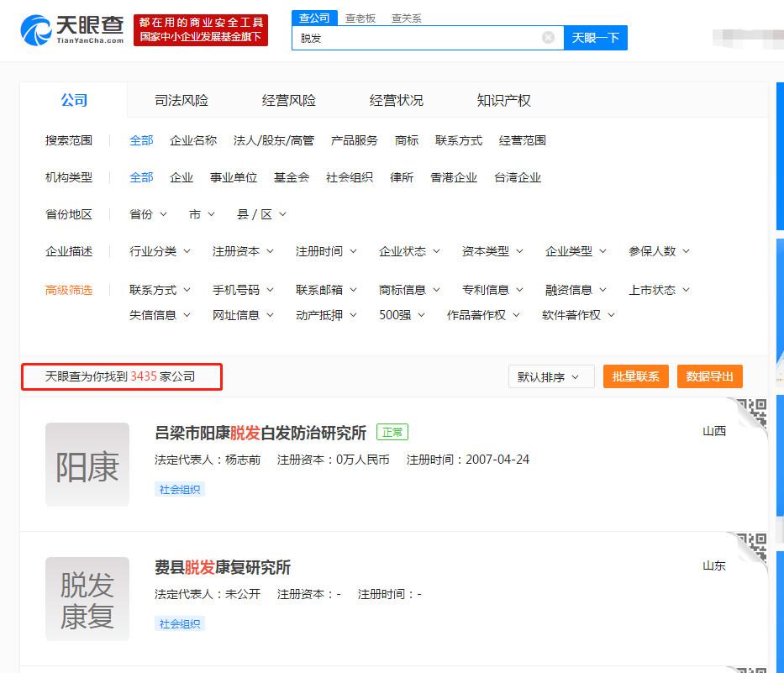The width and height of the screenshot is (784, 673).
Task: Open the 脱发康复 company logo thumbnail
Action: [x=87, y=599]
